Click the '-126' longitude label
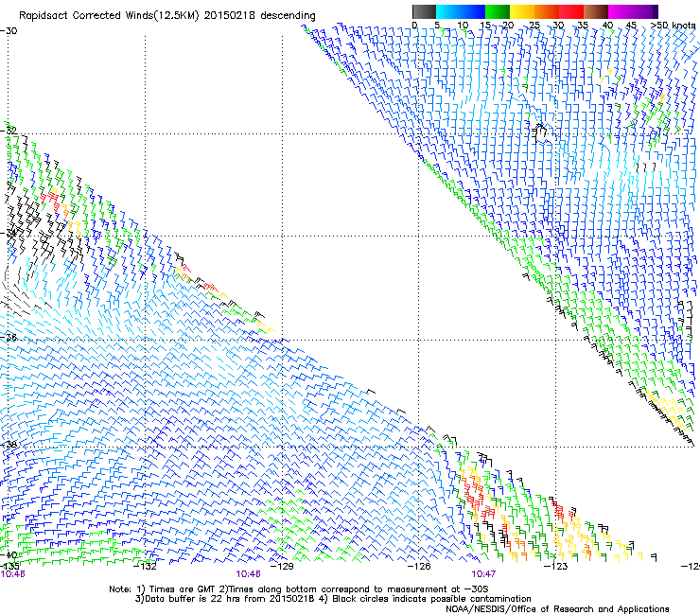This screenshot has height=615, width=700. (x=419, y=567)
